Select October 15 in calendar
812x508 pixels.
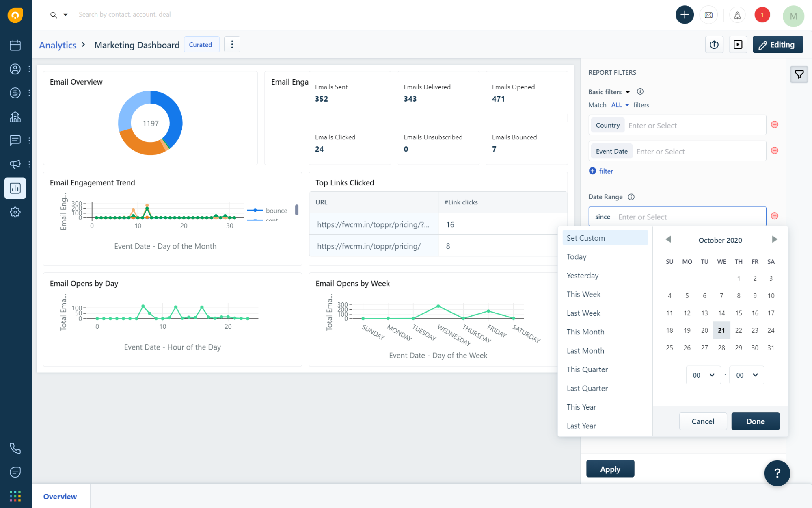point(739,313)
